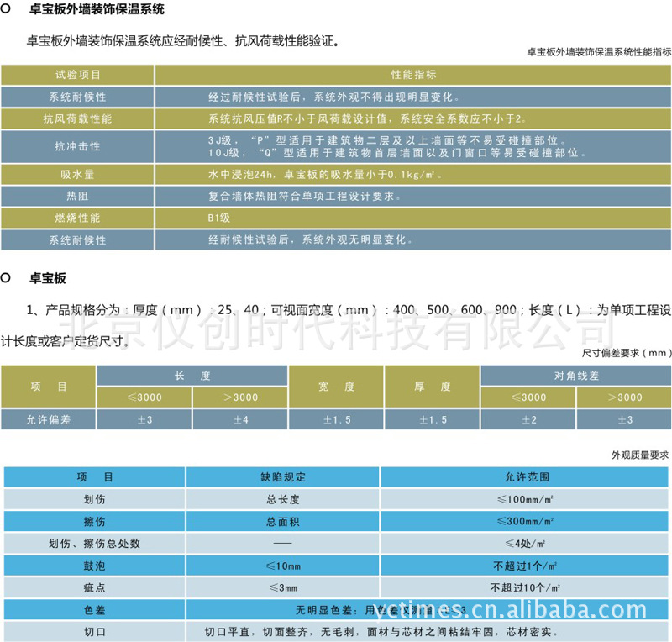Select the text 水中浸泡24h，卓宝板的吸水量小于0.1kg/m²

pyautogui.click(x=324, y=175)
